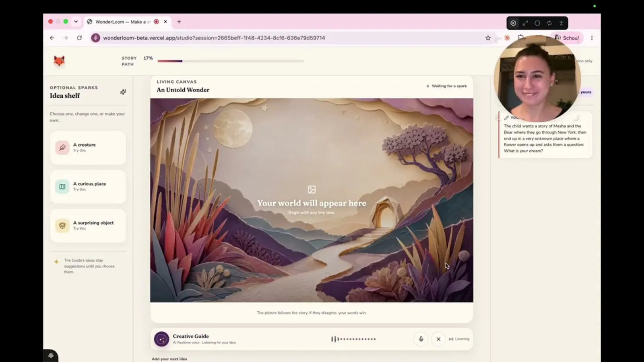Screen dimensions: 644x362
Task: Open the Chrome three-dot menu
Action: (x=592, y=38)
